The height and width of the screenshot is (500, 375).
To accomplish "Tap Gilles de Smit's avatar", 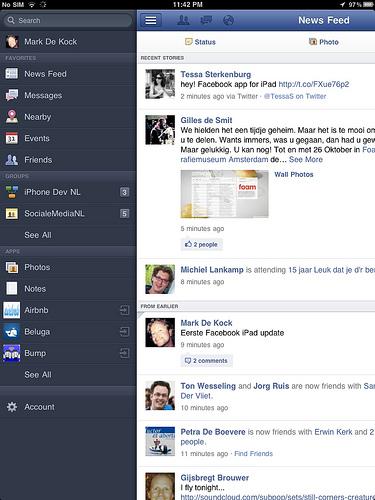I will point(160,130).
